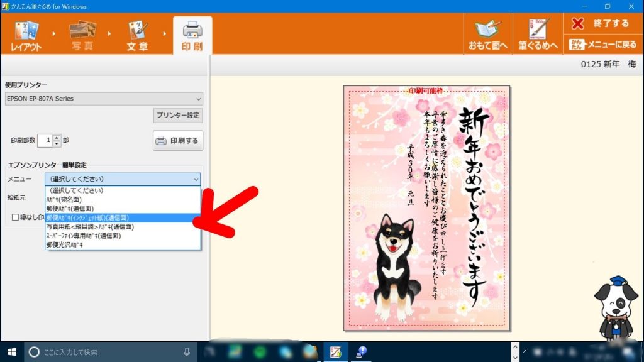Click the Cortana search box
Viewport: 644px width, 362px height.
110,352
